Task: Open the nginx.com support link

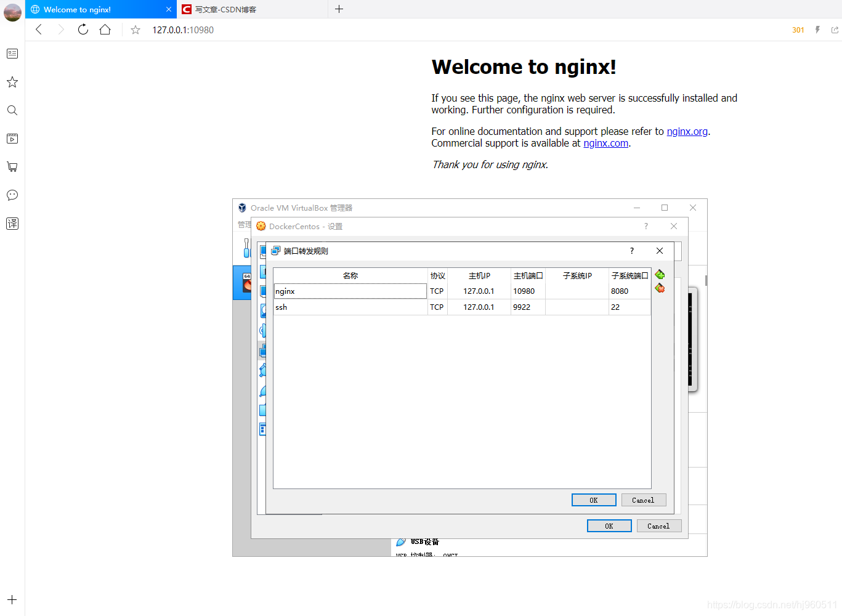Action: click(x=605, y=143)
